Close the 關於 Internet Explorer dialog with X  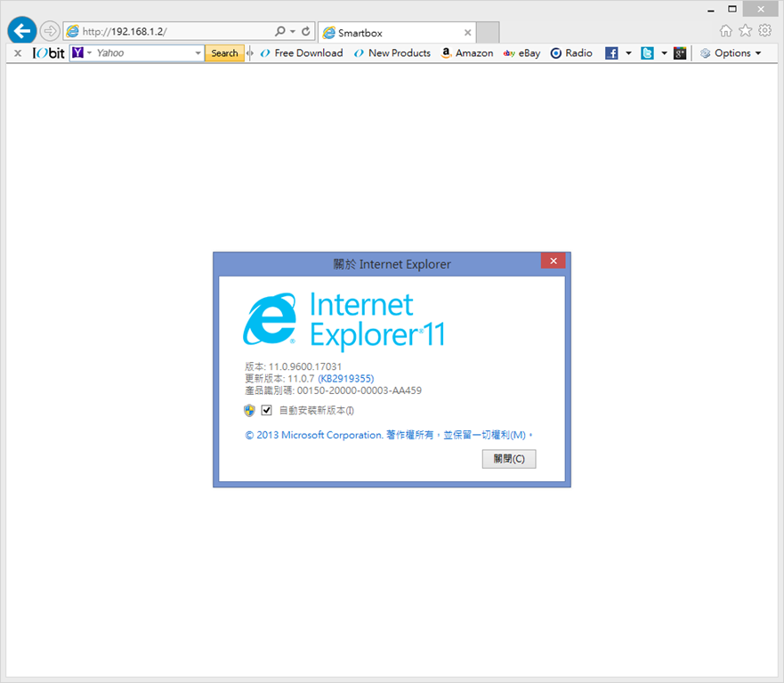tap(553, 261)
